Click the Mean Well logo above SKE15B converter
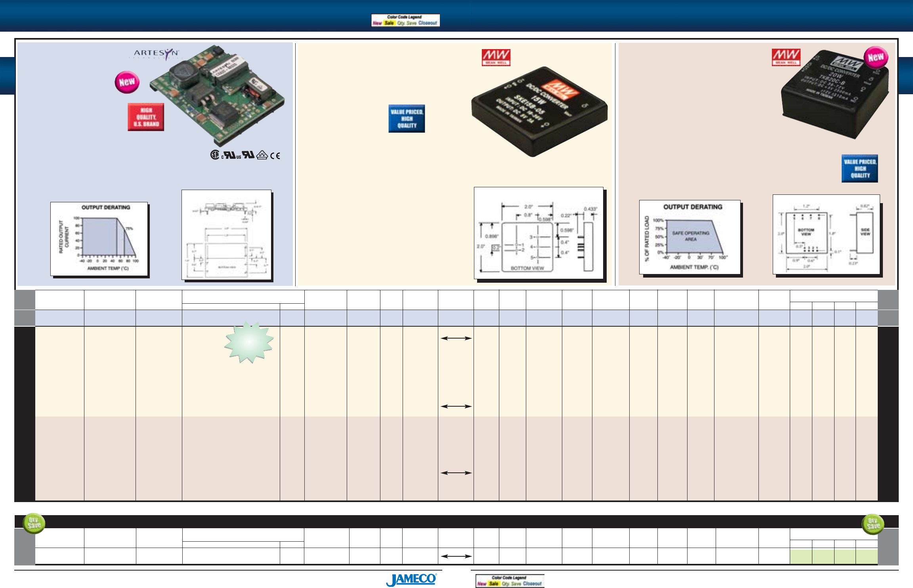Viewport: 913px width, 588px height. pyautogui.click(x=496, y=57)
